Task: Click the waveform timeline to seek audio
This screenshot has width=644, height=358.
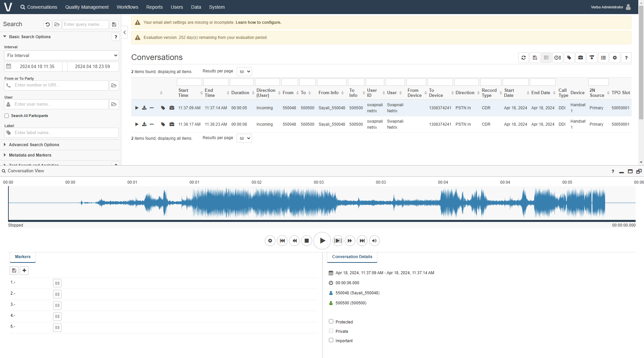Action: (x=322, y=203)
